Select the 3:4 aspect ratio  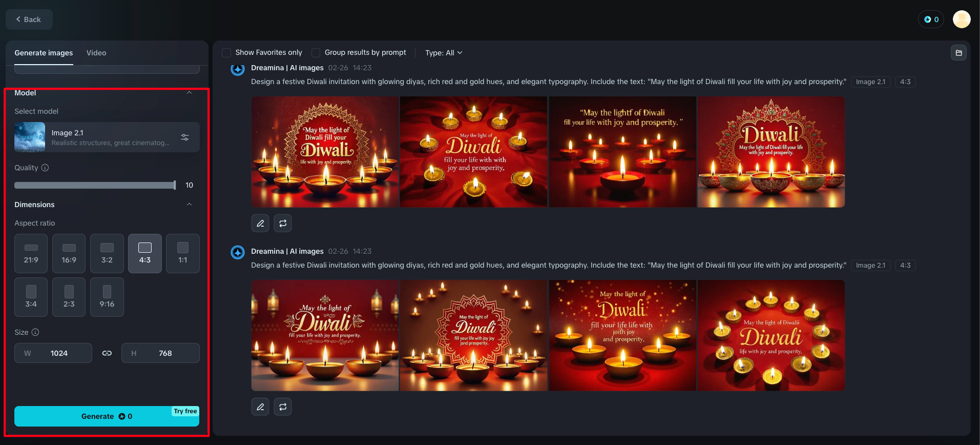[31, 297]
